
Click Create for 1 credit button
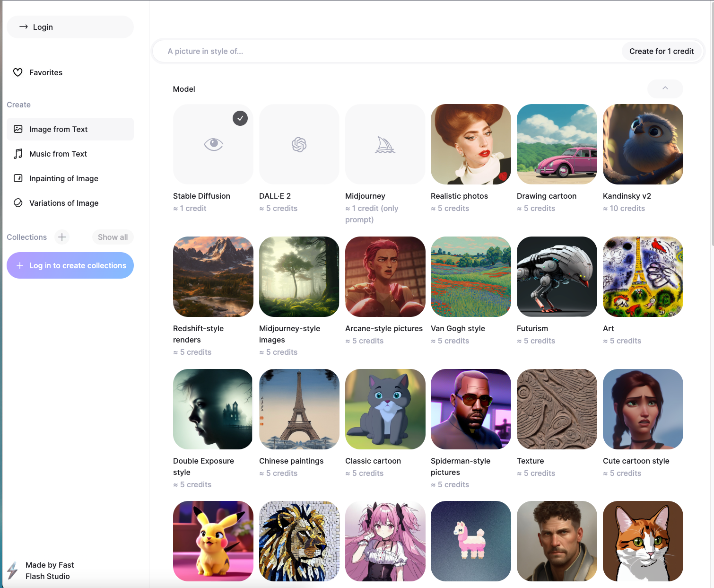pos(662,51)
